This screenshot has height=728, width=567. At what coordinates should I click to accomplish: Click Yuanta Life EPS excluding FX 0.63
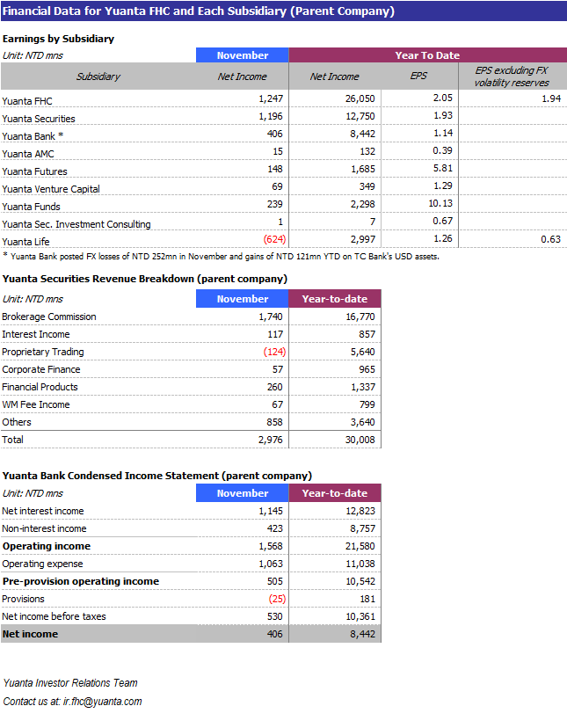551,239
